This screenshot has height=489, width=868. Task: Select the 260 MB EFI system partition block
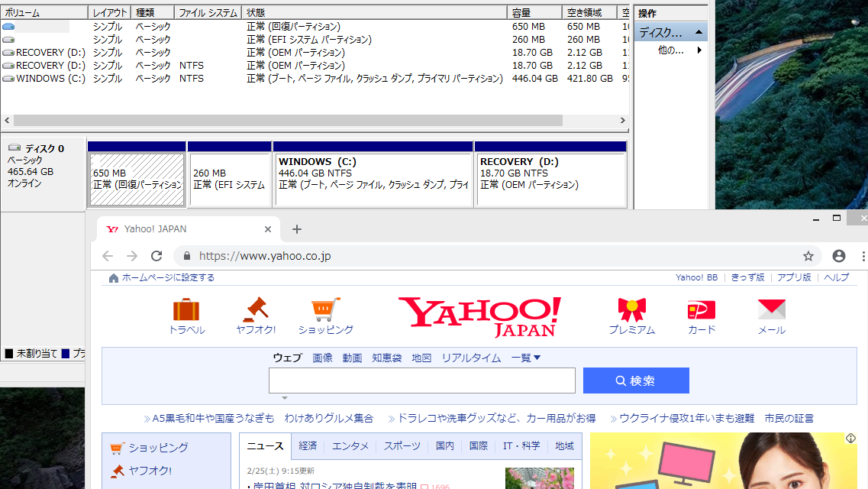(x=229, y=180)
